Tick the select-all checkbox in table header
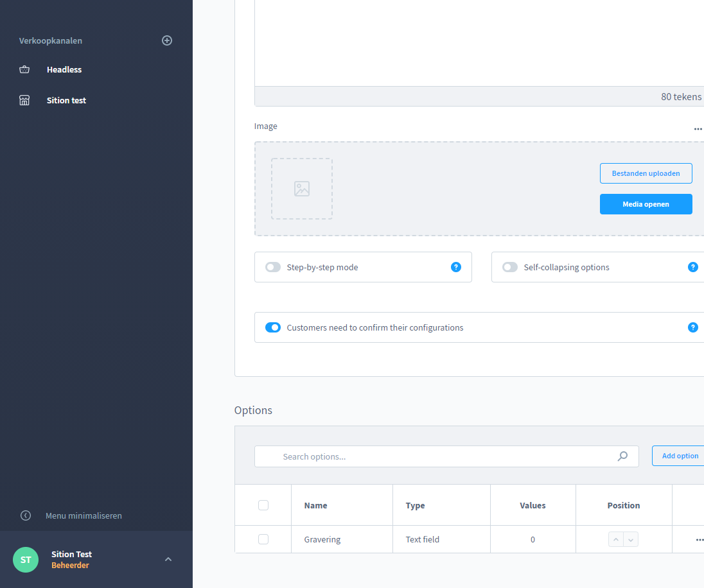This screenshot has width=704, height=588. (x=263, y=505)
